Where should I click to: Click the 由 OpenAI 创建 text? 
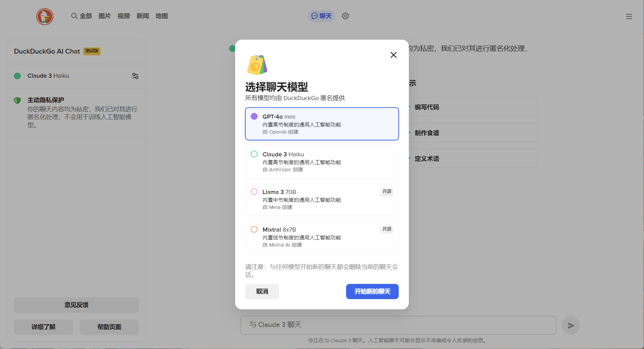click(281, 132)
